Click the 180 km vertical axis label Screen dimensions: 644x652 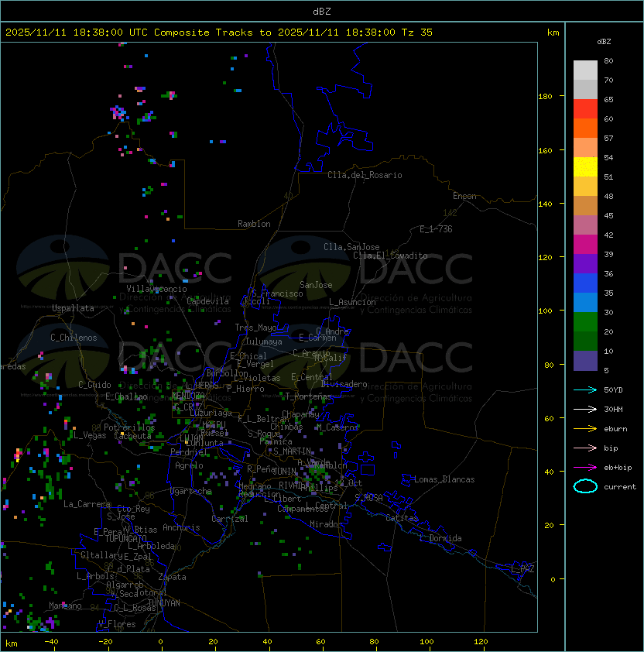[x=545, y=97]
